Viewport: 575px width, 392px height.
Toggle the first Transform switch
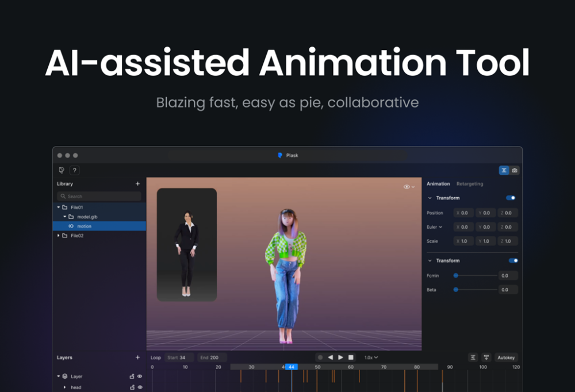pyautogui.click(x=511, y=198)
